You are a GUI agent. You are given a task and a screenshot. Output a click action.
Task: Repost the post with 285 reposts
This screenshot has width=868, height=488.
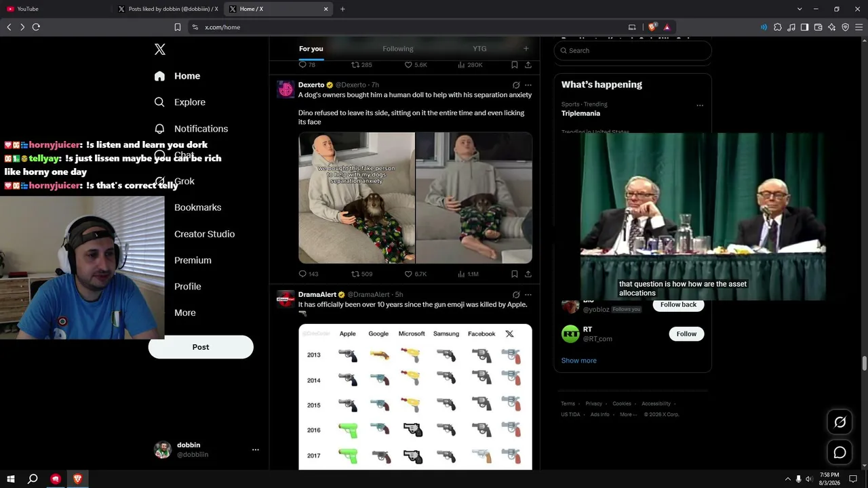pos(362,65)
